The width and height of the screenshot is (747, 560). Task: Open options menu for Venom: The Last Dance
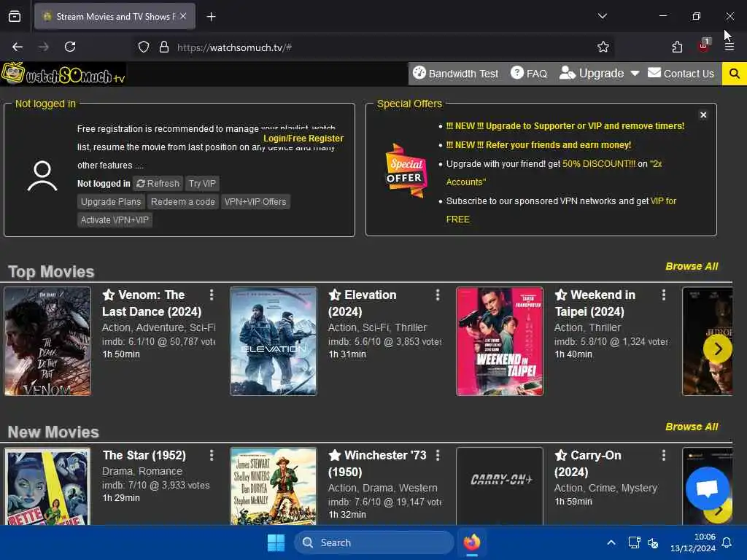click(x=212, y=295)
